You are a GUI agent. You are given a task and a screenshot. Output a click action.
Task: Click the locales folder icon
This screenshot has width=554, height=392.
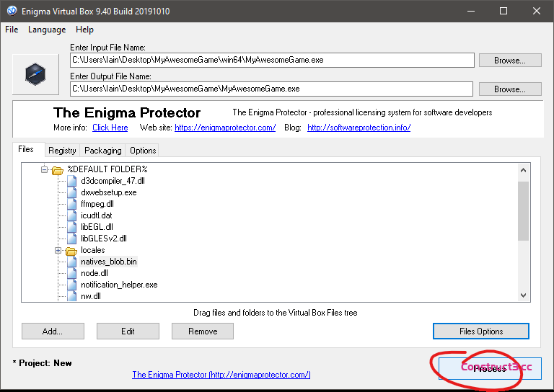(x=71, y=251)
